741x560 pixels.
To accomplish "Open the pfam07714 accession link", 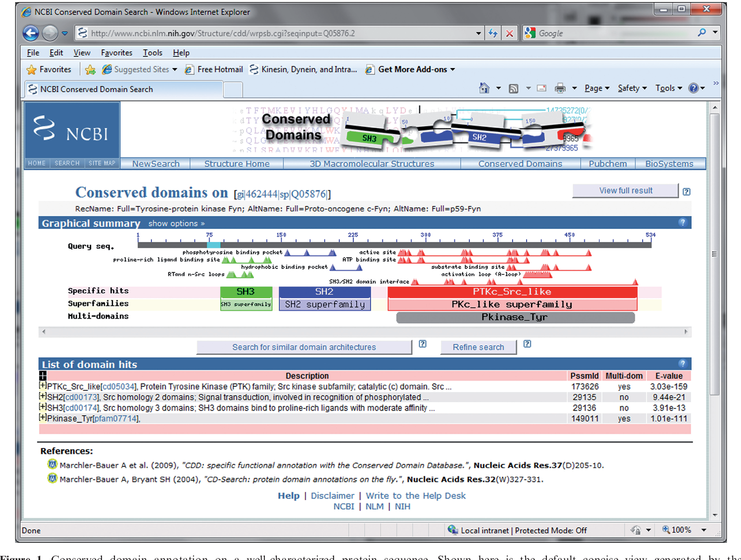I will point(116,418).
